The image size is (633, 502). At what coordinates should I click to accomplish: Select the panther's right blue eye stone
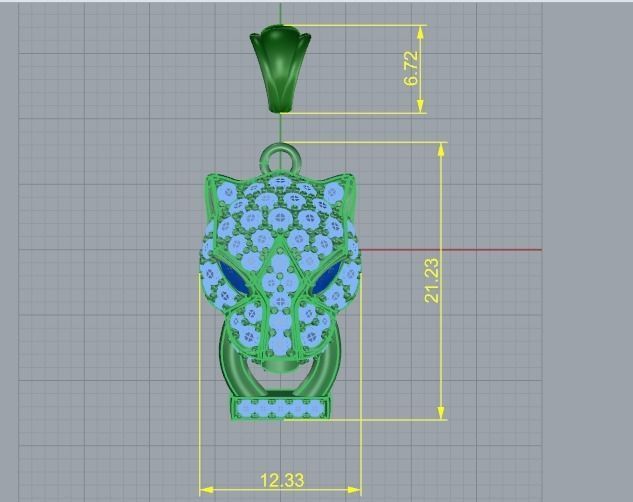pos(327,277)
